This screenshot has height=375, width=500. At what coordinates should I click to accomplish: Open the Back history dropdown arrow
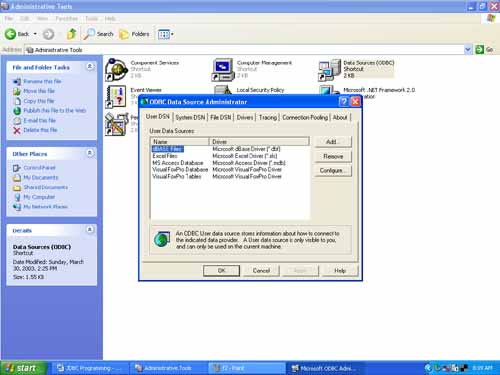coord(35,34)
